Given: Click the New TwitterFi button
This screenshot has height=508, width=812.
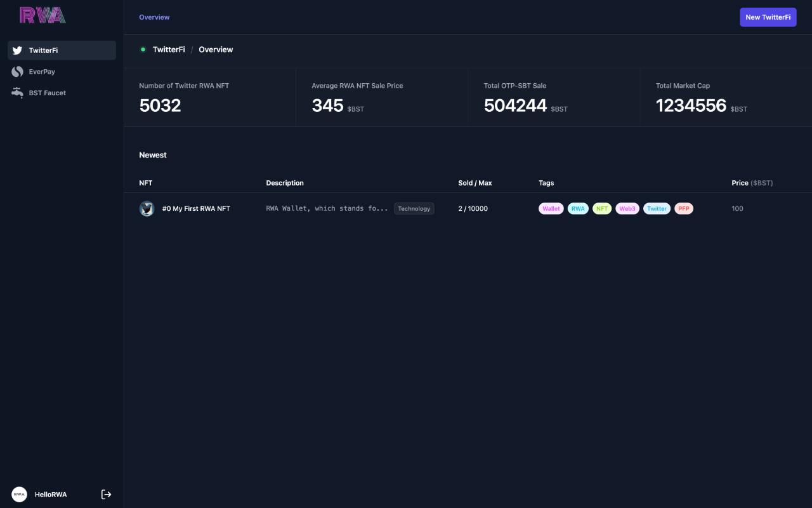Looking at the screenshot, I should pos(768,17).
